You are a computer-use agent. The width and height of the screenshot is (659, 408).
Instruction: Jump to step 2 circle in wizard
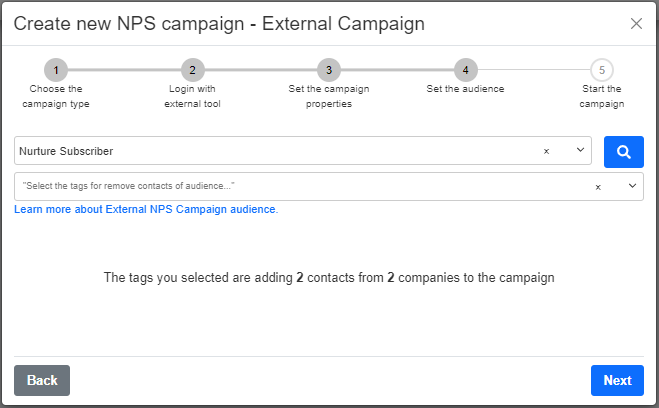pos(192,70)
